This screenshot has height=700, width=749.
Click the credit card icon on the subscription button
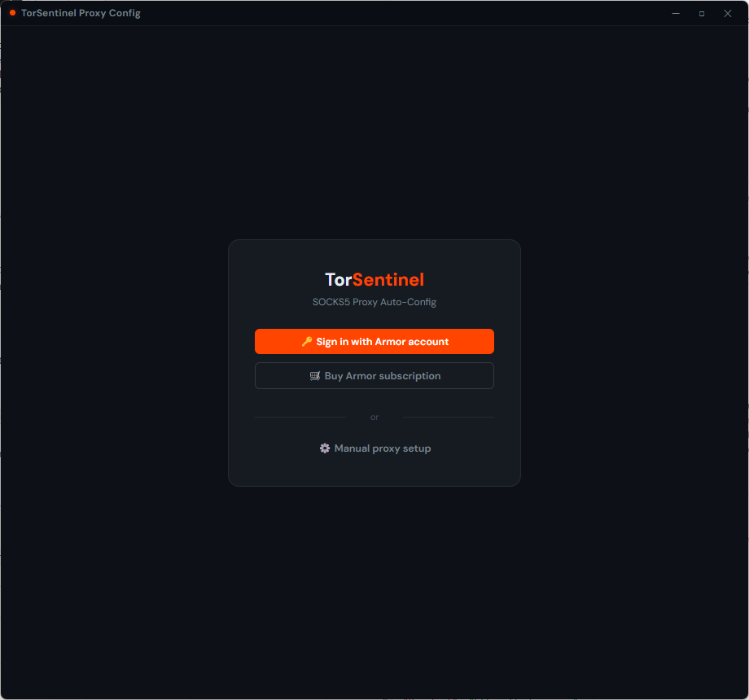(x=313, y=375)
